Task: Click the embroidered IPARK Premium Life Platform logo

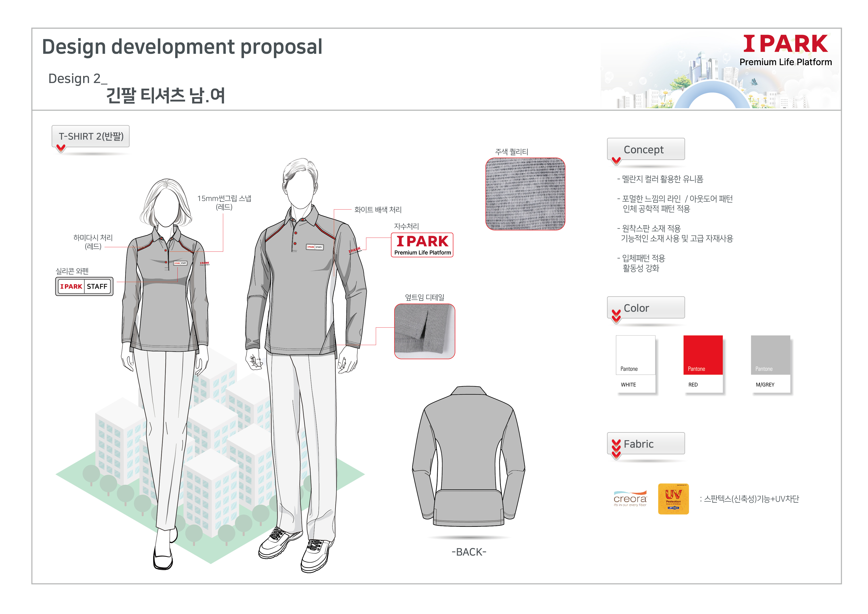Action: click(422, 245)
